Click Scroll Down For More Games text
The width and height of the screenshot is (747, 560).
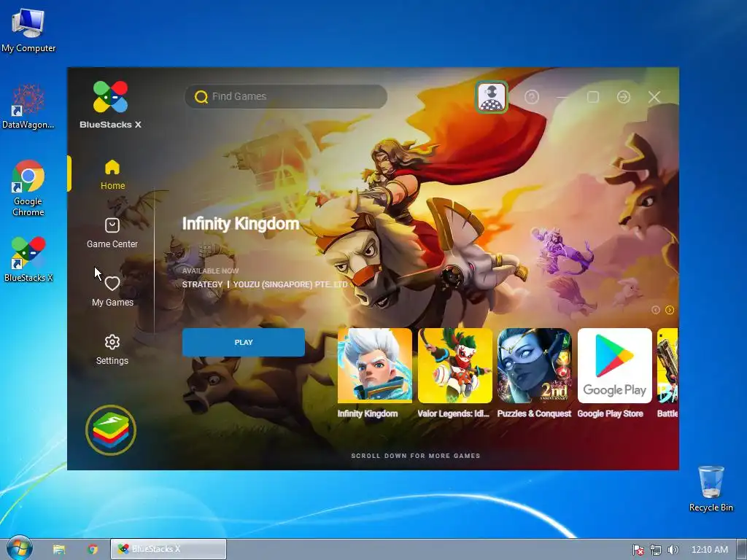[x=415, y=456]
